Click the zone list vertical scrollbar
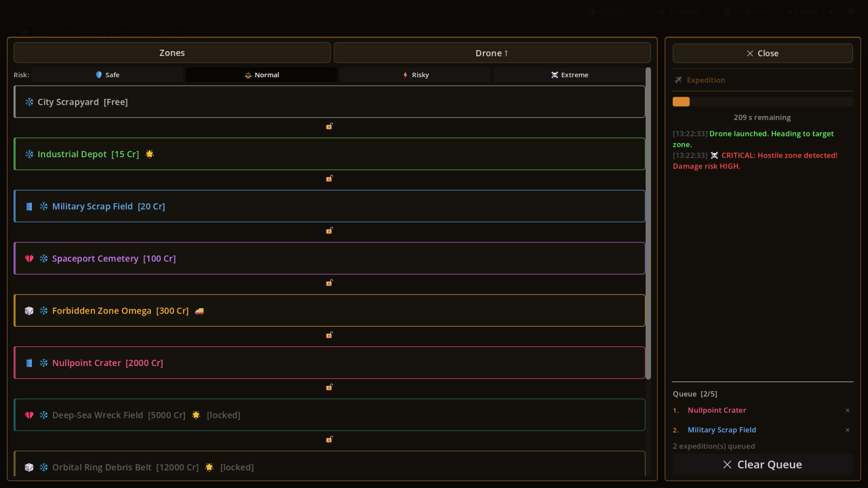Image resolution: width=868 pixels, height=488 pixels. tap(648, 224)
